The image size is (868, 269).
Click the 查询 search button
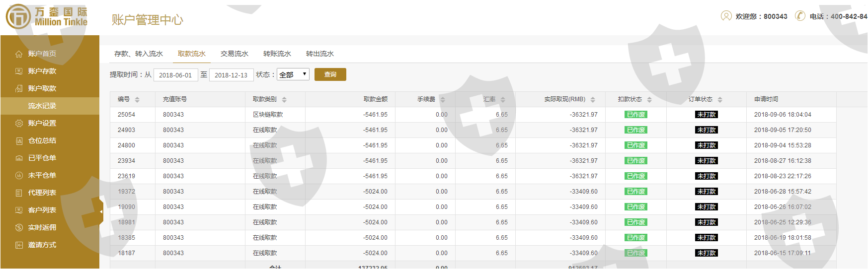pyautogui.click(x=330, y=74)
